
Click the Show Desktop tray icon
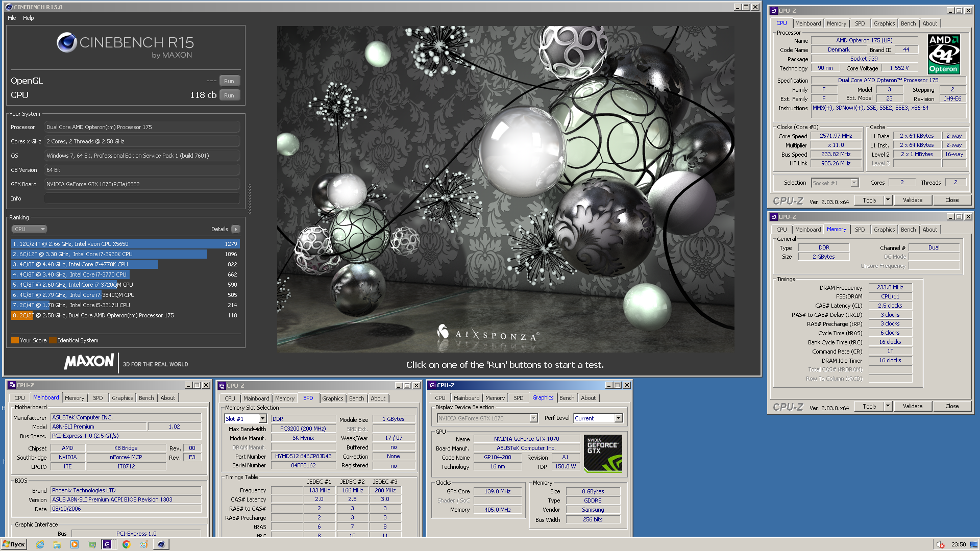(974, 544)
